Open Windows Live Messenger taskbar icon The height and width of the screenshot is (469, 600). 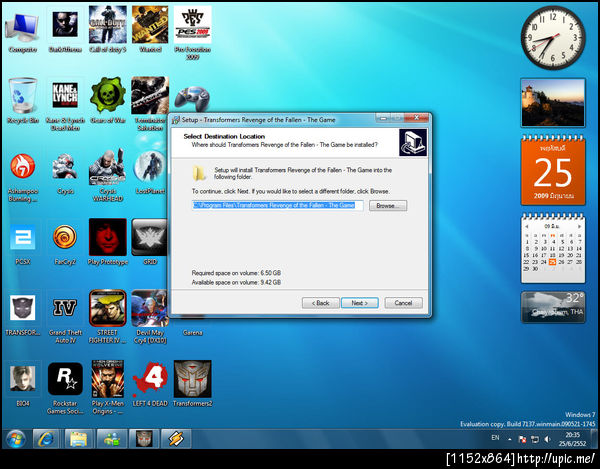111,439
